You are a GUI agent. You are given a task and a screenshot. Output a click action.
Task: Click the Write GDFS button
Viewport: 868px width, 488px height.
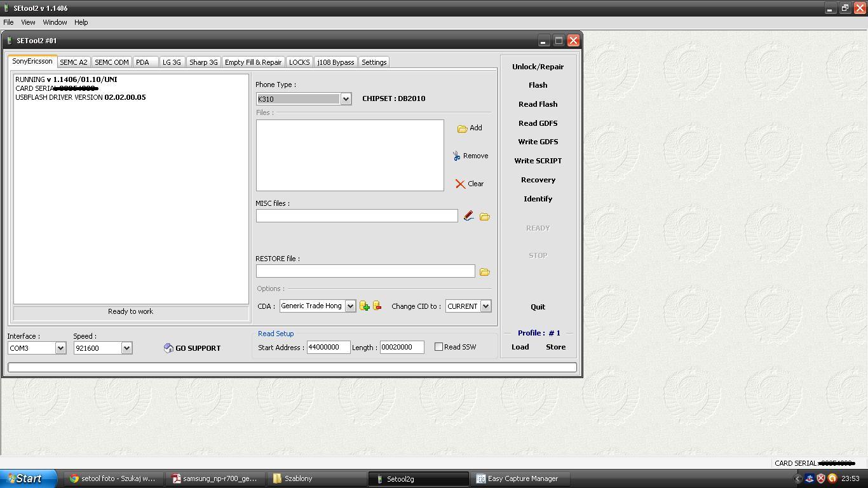(538, 142)
